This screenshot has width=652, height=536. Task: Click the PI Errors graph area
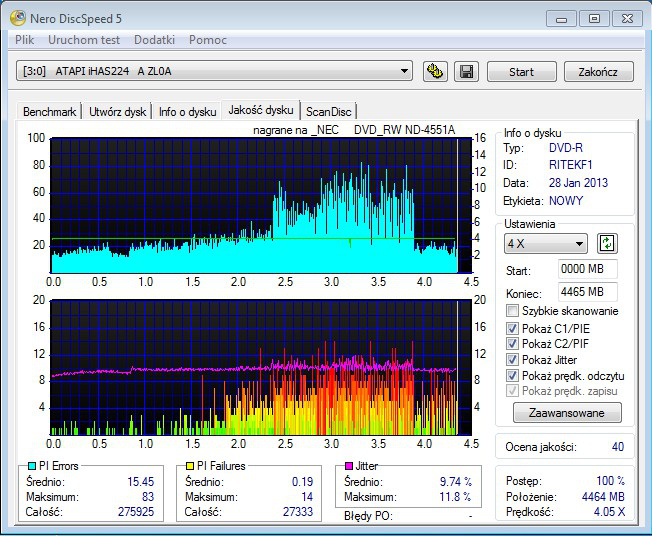click(261, 205)
